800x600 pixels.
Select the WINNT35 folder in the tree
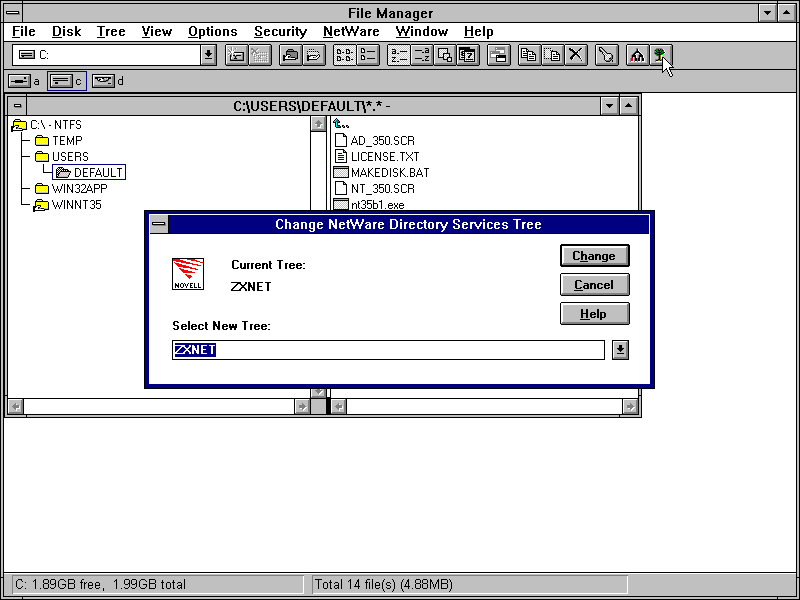67,205
